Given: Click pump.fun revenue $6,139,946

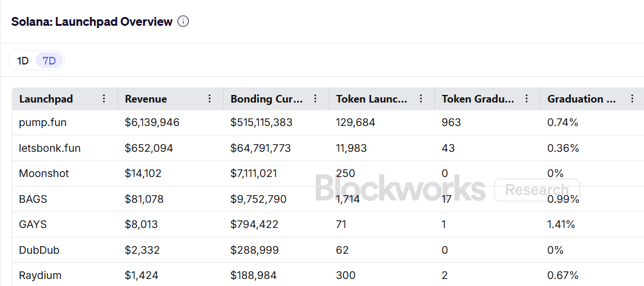Looking at the screenshot, I should [x=152, y=122].
